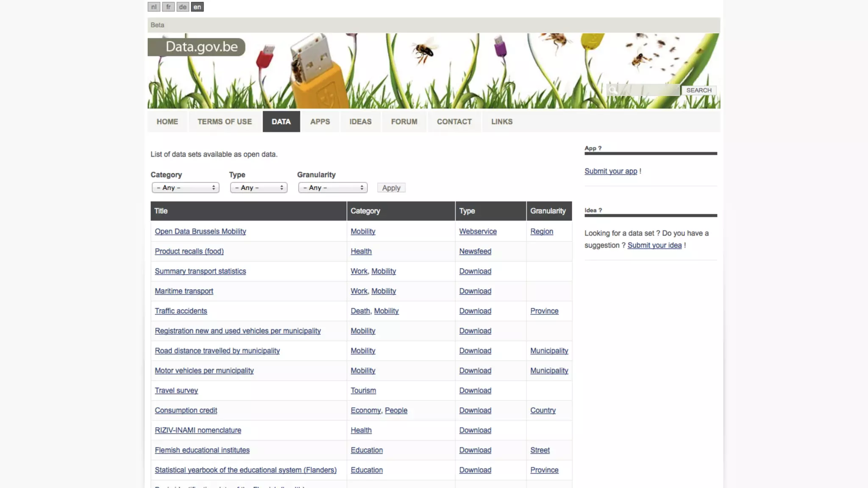Click the Submit your idea link
The height and width of the screenshot is (488, 868).
point(654,245)
